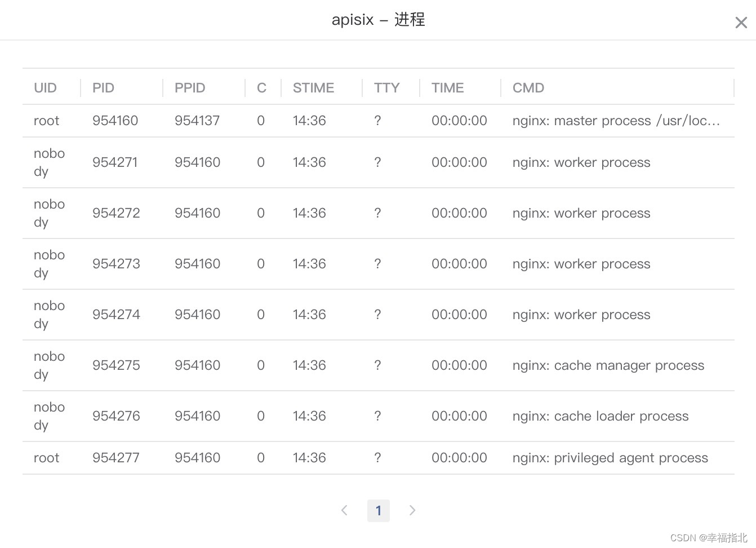756x548 pixels.
Task: Select PPID cell 954137
Action: click(197, 121)
